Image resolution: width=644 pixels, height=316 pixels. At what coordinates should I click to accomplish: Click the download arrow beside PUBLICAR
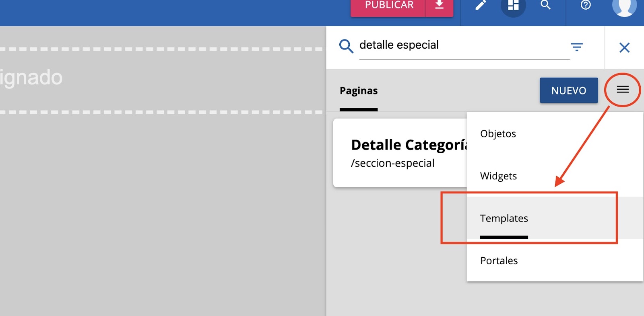tap(439, 6)
